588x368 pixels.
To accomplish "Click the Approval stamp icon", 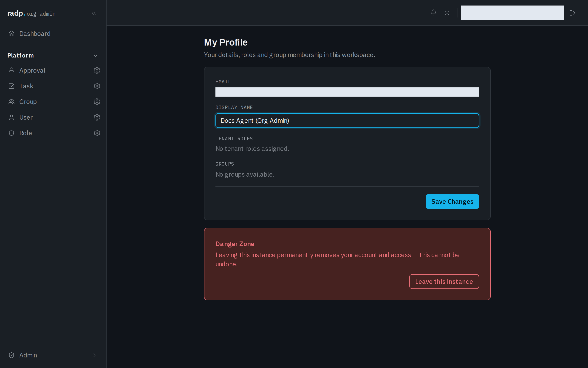I will click(11, 71).
